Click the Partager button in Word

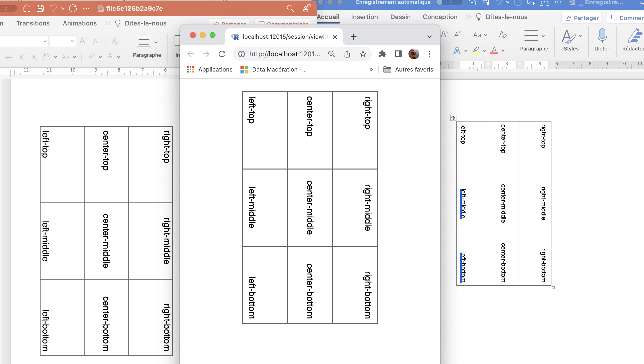582,18
